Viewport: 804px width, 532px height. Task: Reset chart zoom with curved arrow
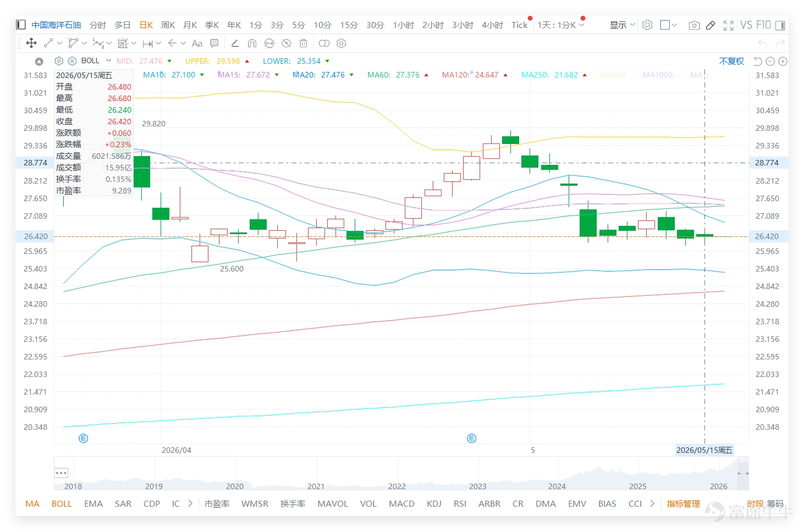758,61
